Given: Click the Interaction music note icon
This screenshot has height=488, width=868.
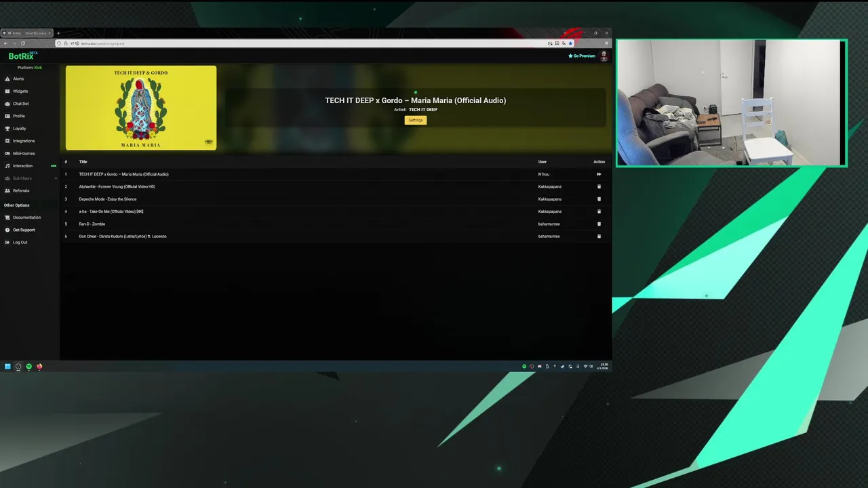Looking at the screenshot, I should point(7,166).
